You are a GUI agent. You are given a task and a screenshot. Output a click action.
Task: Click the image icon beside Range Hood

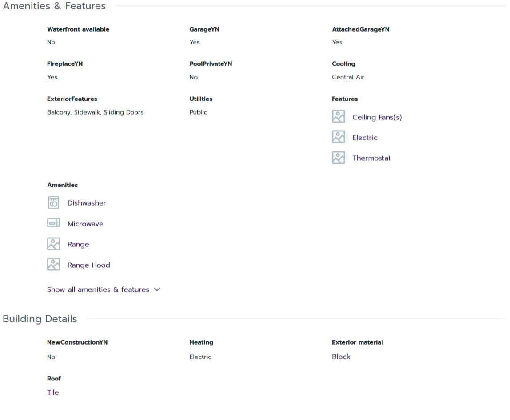pyautogui.click(x=53, y=265)
